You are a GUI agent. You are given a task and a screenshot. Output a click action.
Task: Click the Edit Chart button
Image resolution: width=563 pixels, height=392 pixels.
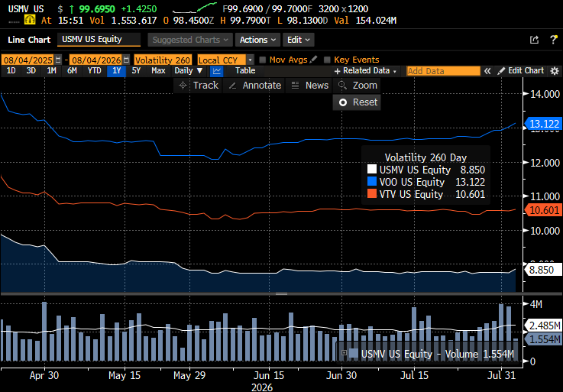click(x=521, y=71)
